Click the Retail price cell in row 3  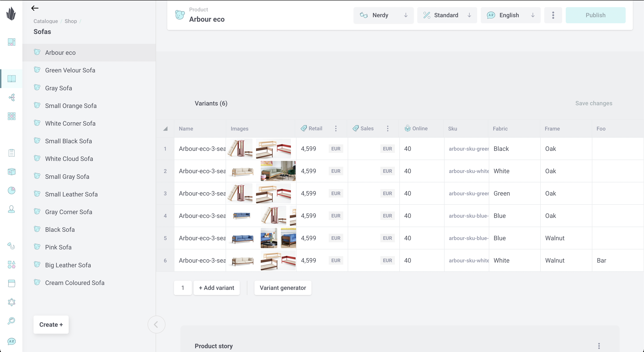coord(322,193)
